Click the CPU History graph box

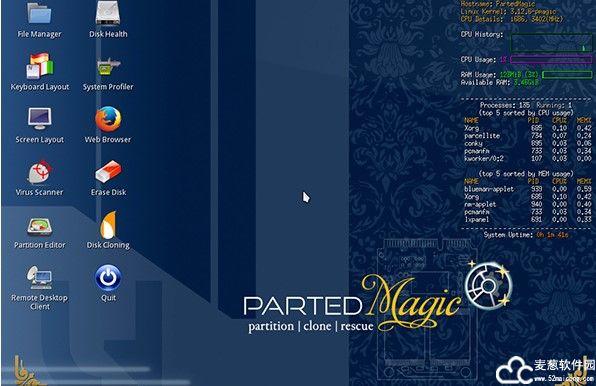point(551,43)
